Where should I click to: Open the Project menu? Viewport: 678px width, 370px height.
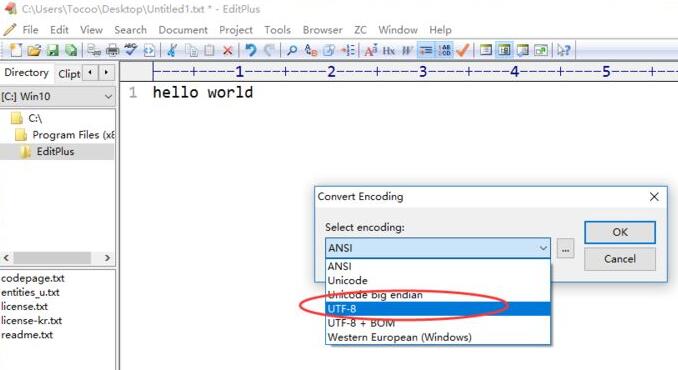click(x=236, y=30)
